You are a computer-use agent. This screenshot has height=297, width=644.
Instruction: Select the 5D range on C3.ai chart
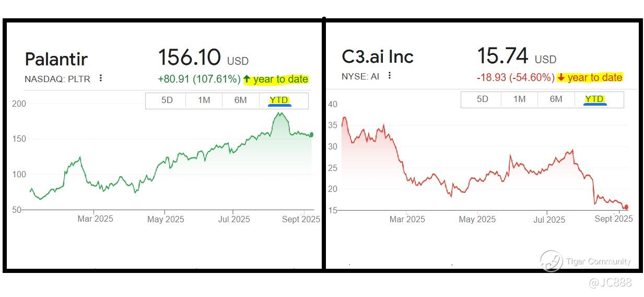point(482,99)
